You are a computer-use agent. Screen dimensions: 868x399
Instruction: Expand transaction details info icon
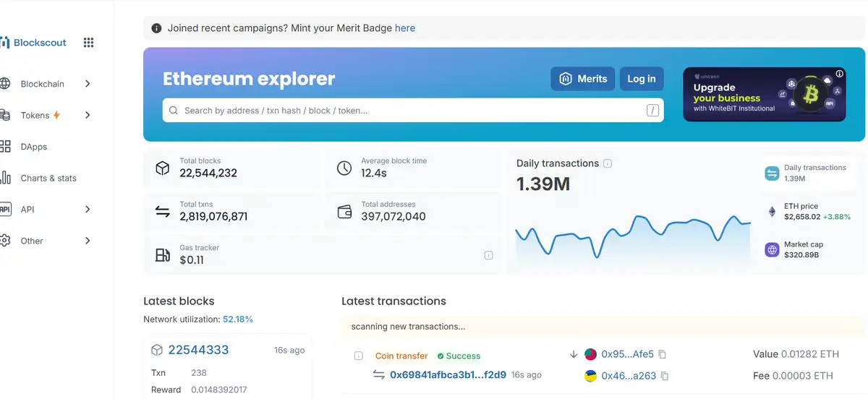click(358, 356)
